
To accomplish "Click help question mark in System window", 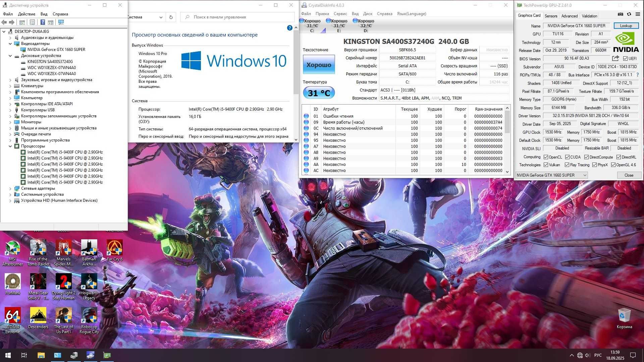I will [290, 28].
